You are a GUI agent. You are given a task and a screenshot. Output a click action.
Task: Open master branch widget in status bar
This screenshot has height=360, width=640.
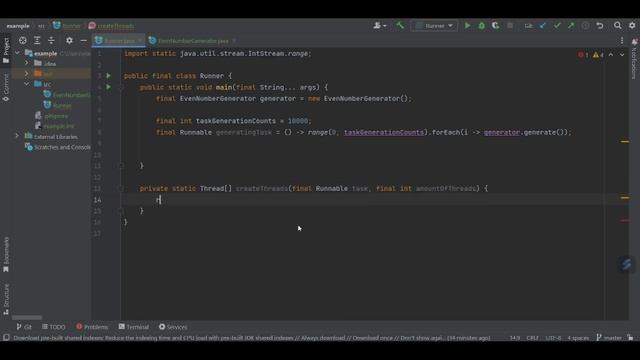click(609, 338)
